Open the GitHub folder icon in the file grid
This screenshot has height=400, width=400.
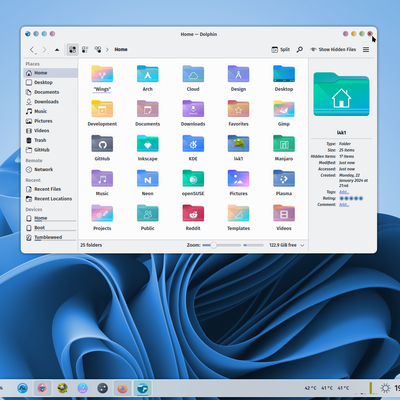[x=102, y=144]
